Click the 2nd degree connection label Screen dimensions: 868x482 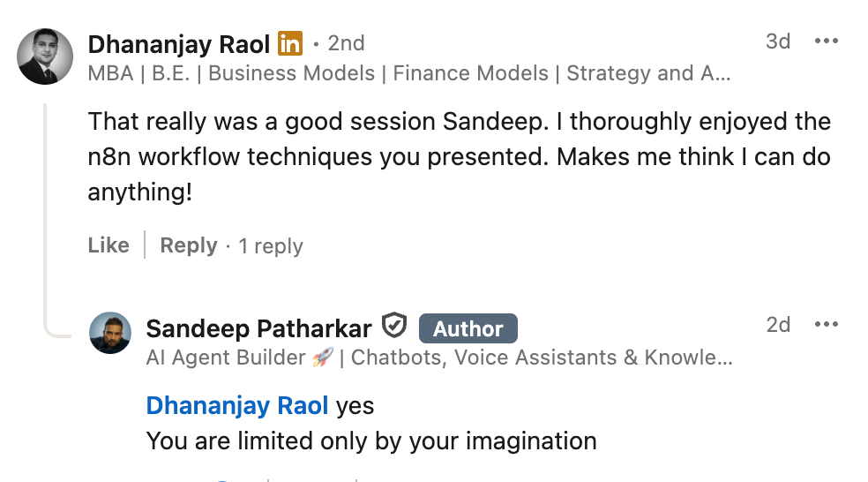coord(346,43)
